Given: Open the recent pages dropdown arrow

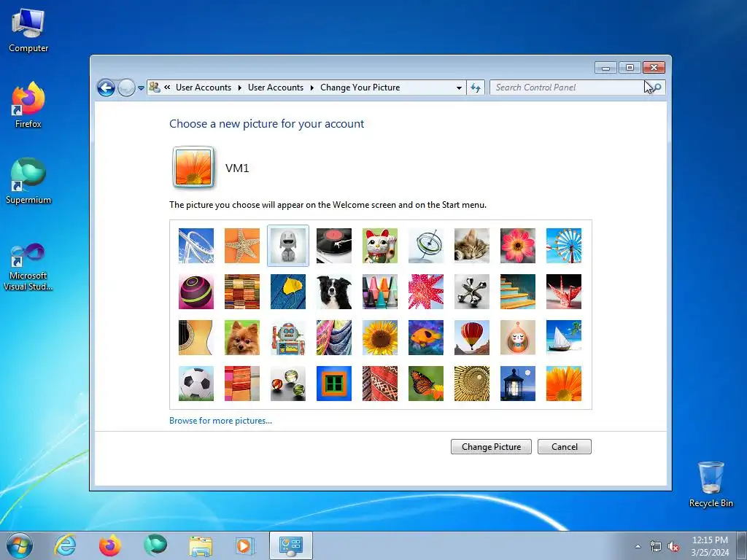Looking at the screenshot, I should pos(141,88).
